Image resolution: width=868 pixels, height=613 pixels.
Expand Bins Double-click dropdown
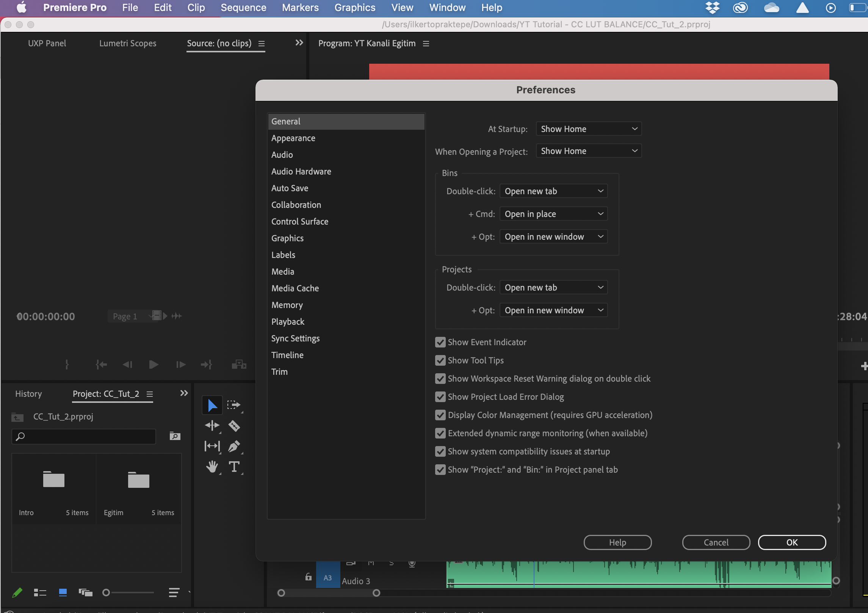(553, 191)
